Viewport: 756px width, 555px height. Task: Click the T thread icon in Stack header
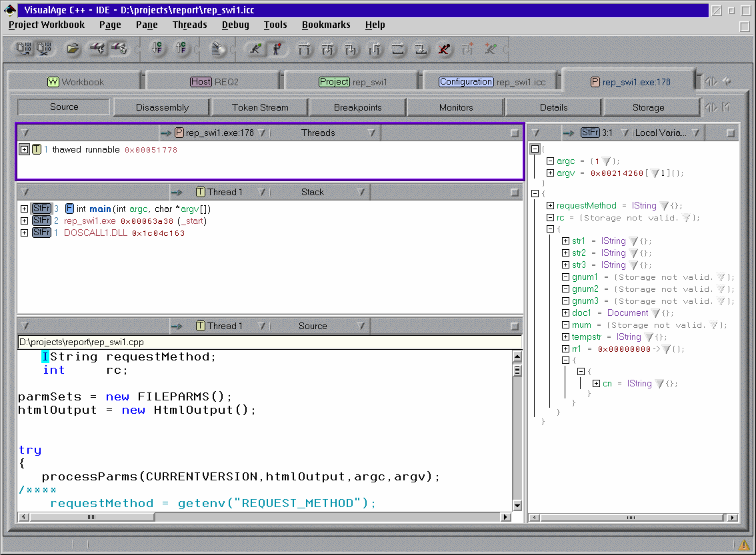[201, 192]
